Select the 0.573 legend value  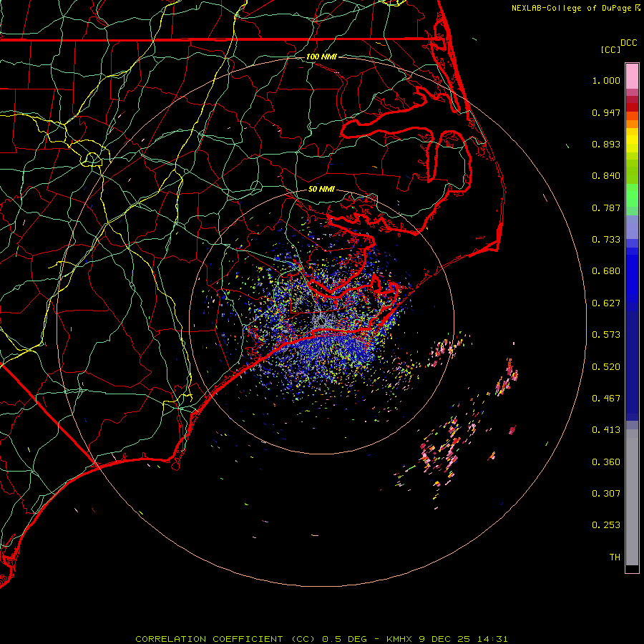[606, 335]
